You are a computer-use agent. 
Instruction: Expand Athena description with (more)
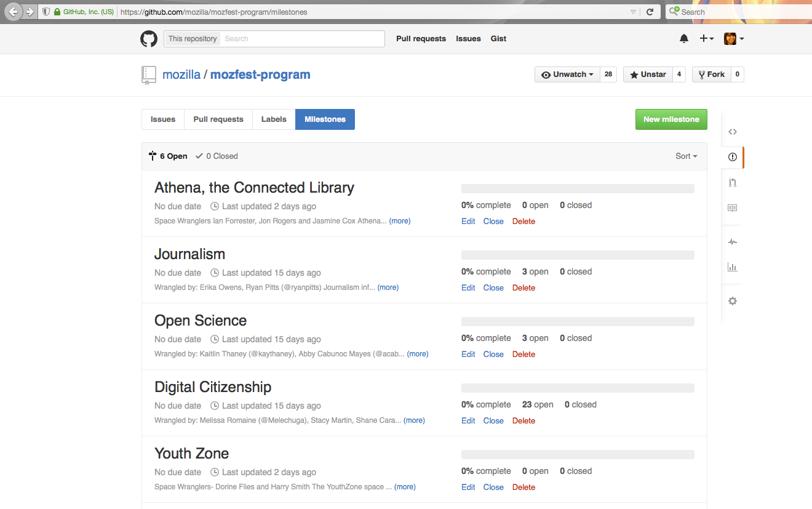tap(400, 221)
